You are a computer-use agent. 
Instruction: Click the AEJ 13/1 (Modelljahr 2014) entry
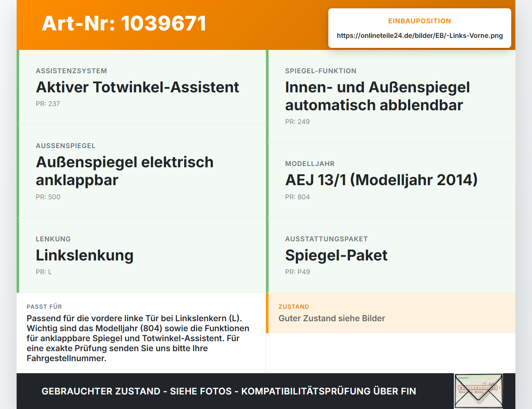click(x=391, y=180)
